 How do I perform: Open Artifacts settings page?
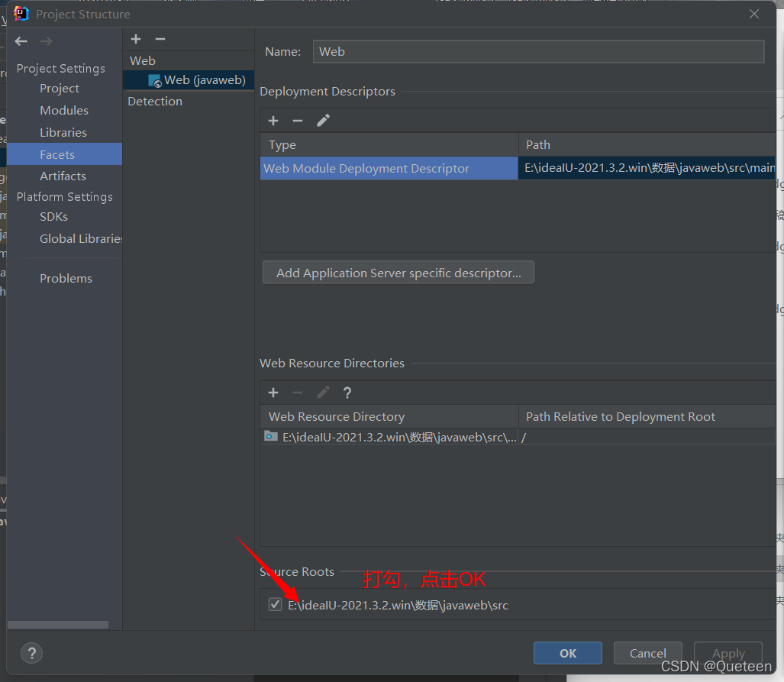pyautogui.click(x=63, y=176)
